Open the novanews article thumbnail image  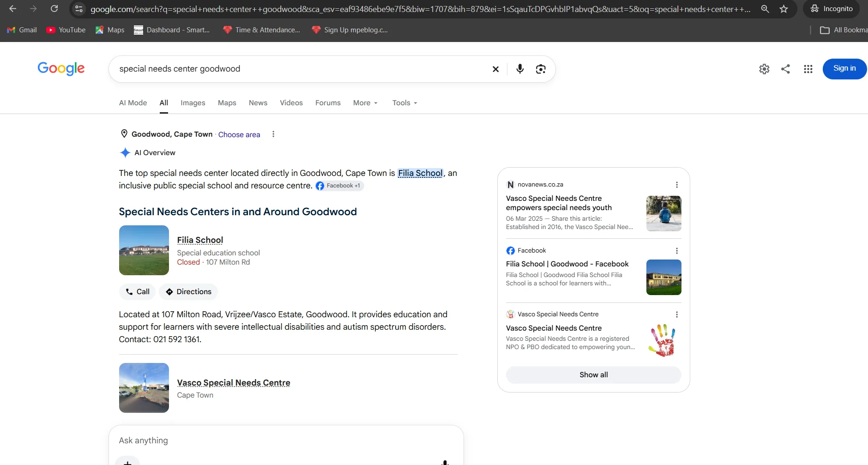(x=664, y=213)
